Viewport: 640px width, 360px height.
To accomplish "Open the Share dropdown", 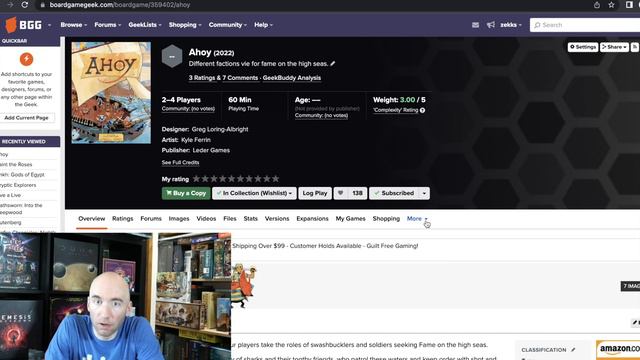I will coord(614,47).
